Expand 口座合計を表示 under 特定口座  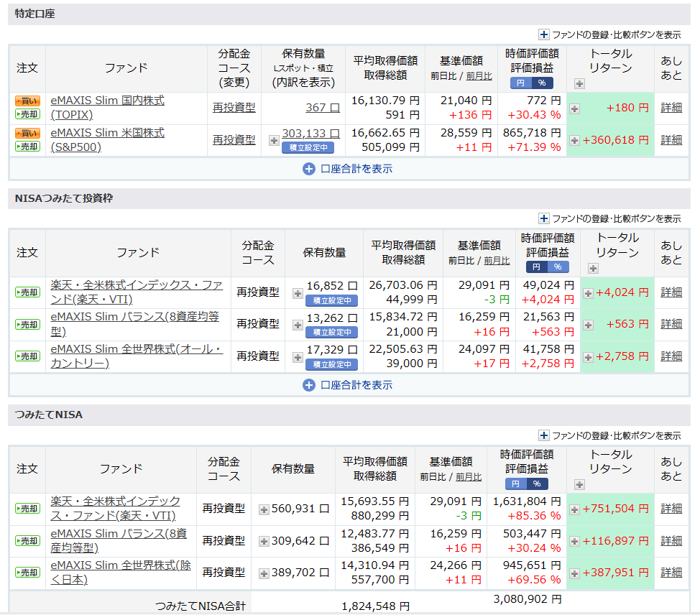point(347,169)
